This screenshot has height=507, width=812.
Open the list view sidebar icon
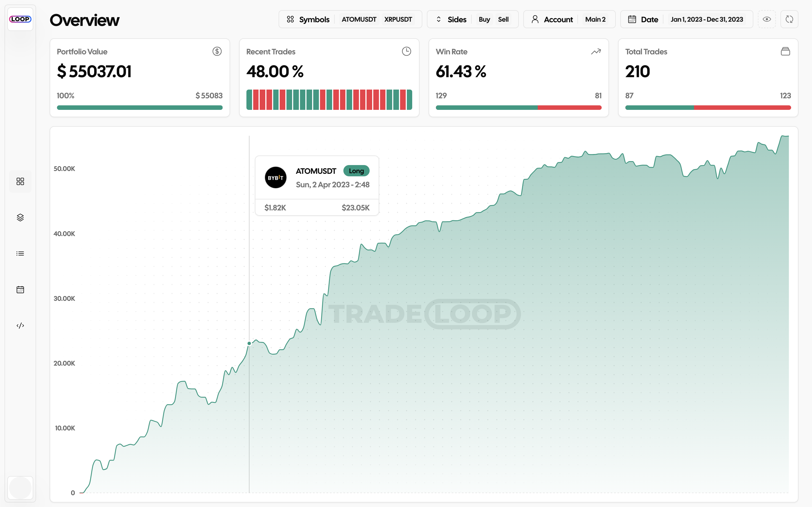[20, 253]
